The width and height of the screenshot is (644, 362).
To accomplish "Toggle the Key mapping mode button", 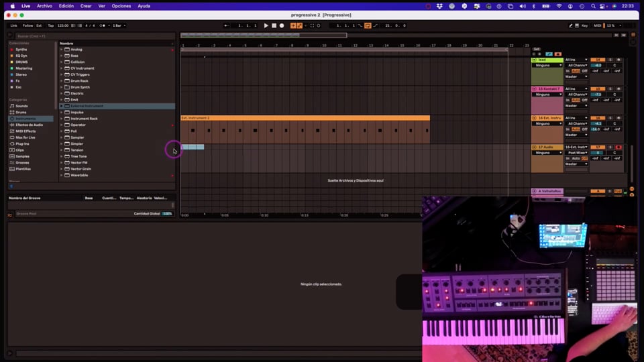I will tap(584, 25).
